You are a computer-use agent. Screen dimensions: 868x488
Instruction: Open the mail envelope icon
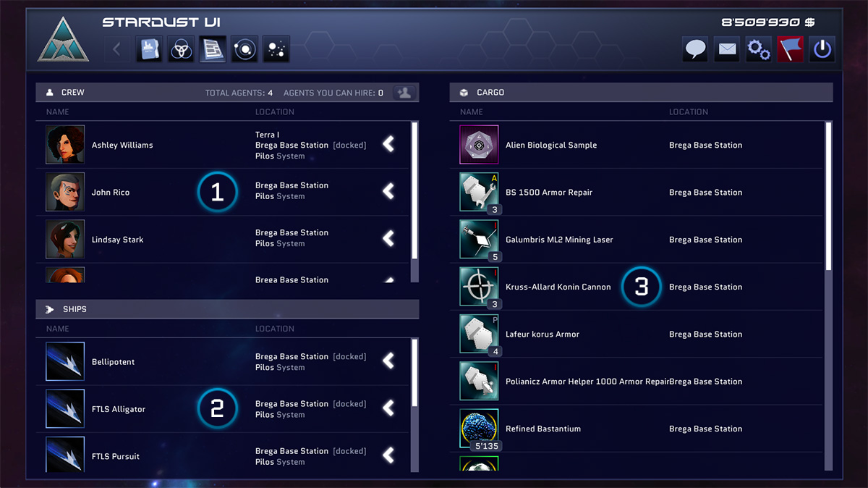726,49
